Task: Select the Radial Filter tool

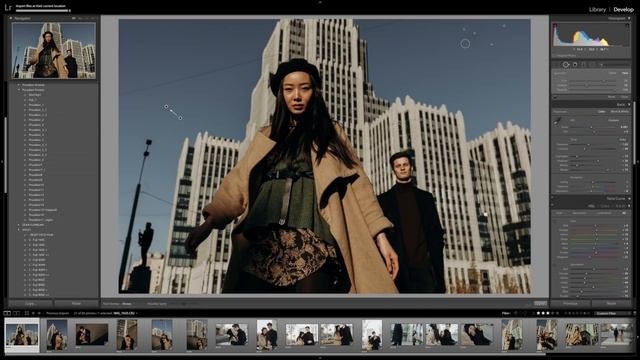Action: pyautogui.click(x=592, y=64)
